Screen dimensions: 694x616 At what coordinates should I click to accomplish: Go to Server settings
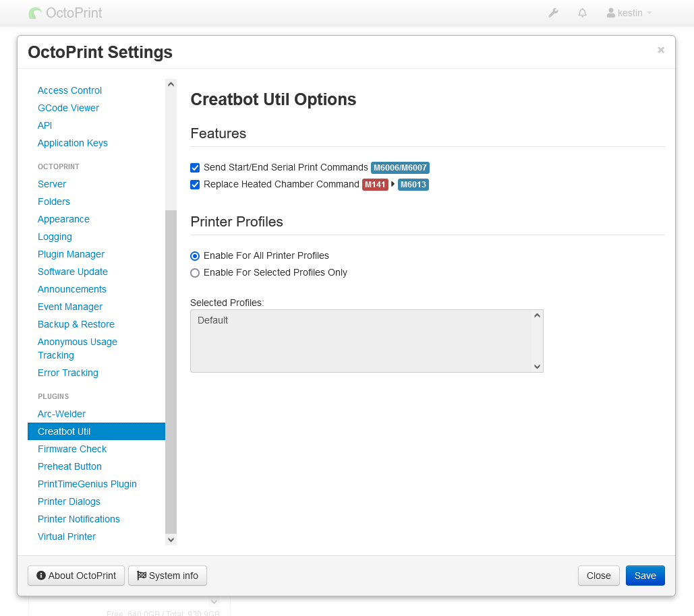(52, 184)
